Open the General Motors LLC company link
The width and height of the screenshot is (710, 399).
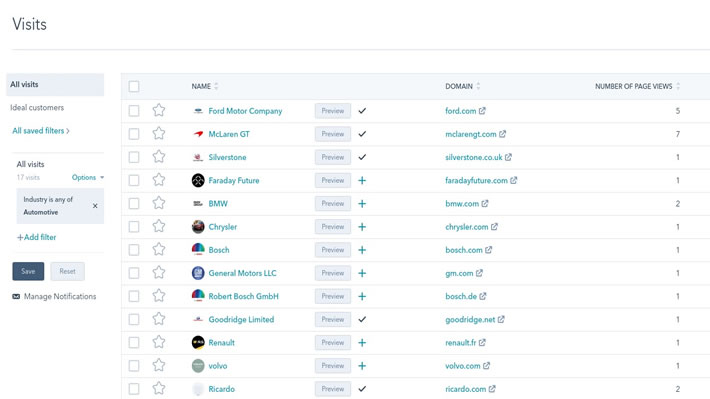coord(242,273)
